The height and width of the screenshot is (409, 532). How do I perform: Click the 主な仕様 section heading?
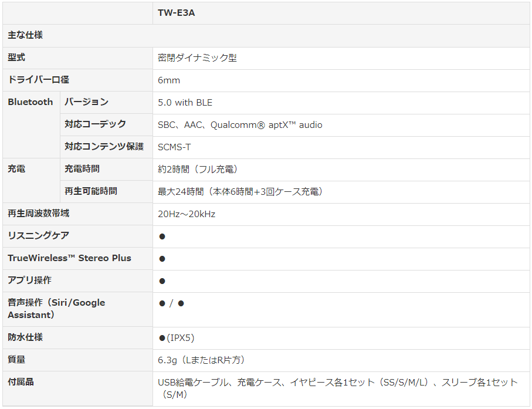25,35
